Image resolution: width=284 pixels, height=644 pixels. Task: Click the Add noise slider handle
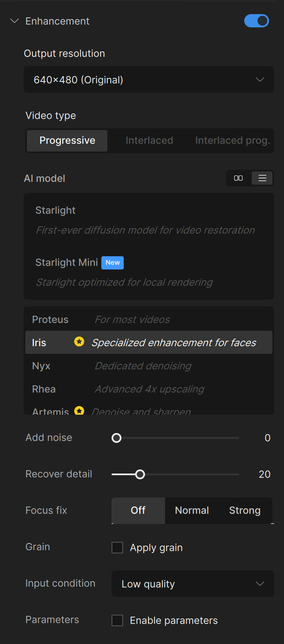(x=117, y=437)
